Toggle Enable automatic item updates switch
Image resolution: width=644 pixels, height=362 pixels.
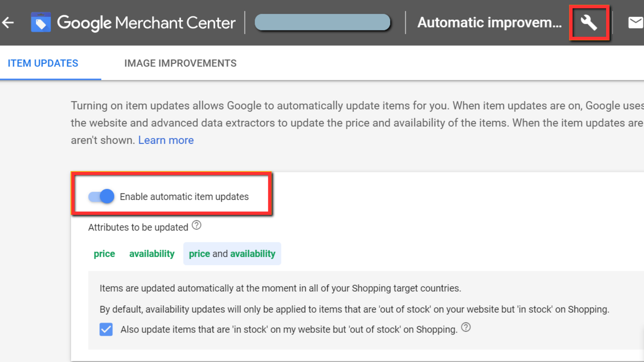point(101,196)
